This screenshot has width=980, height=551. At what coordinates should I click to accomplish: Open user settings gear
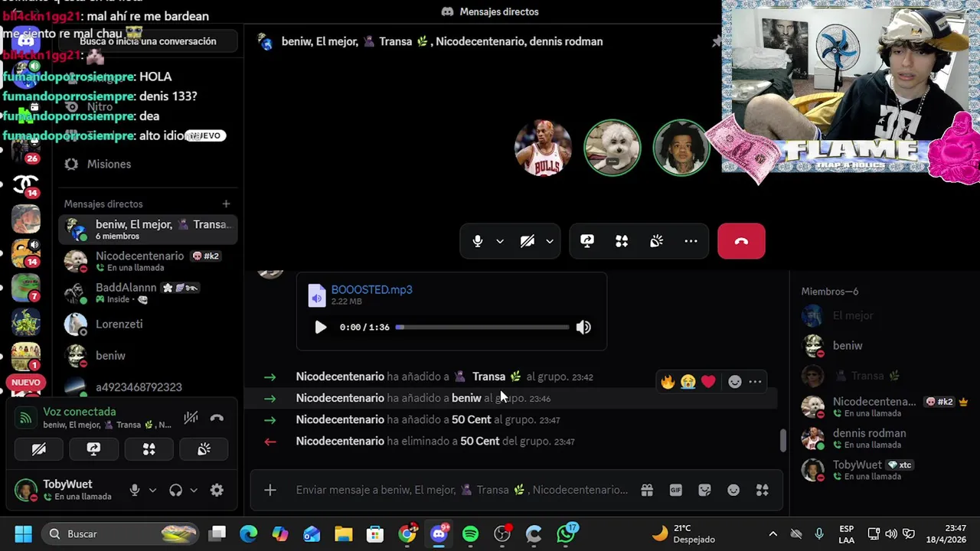217,491
